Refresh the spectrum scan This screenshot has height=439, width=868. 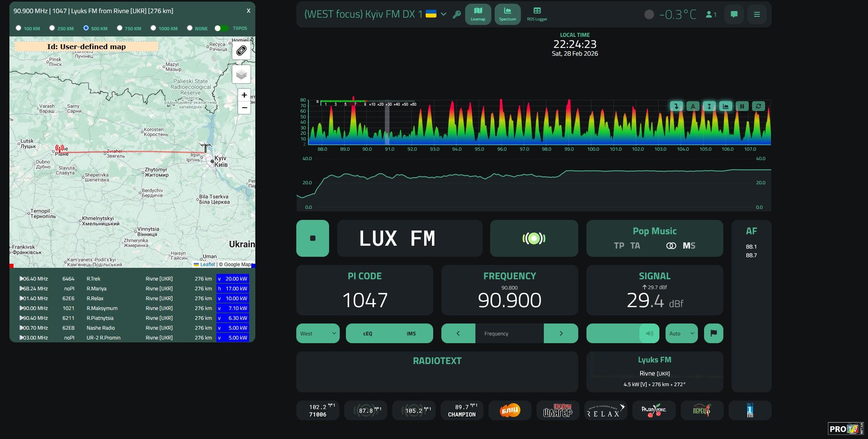point(758,106)
